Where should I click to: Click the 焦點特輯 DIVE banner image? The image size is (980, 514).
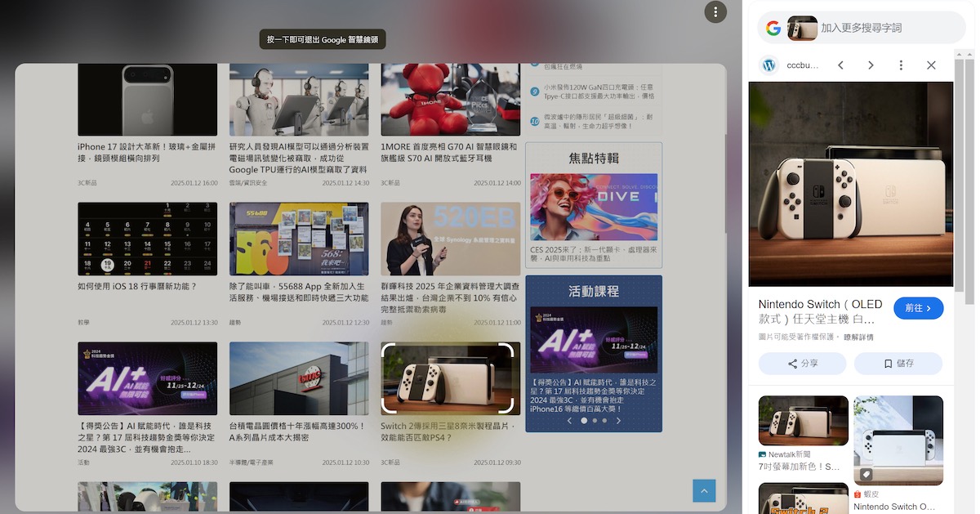point(594,207)
